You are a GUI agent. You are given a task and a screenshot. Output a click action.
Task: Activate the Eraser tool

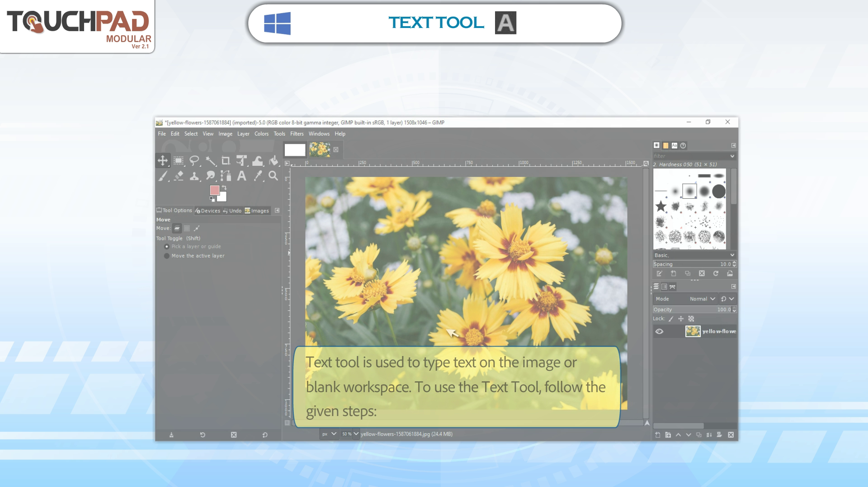point(179,176)
